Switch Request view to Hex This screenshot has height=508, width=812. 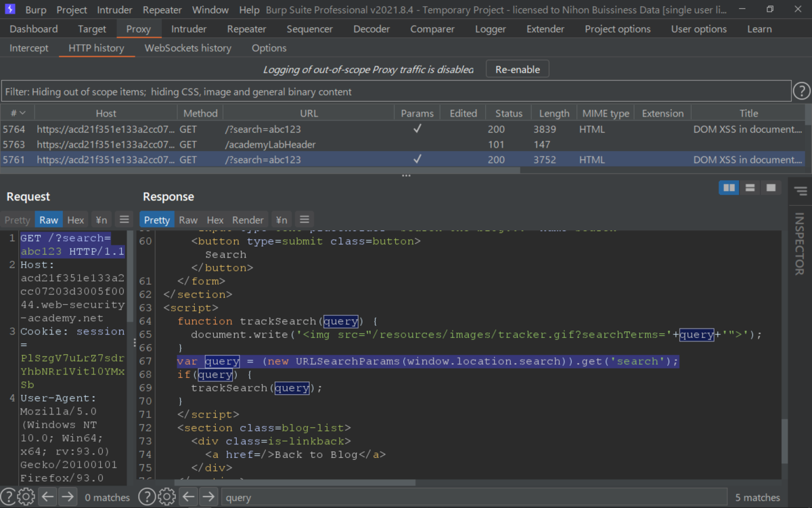(x=76, y=219)
